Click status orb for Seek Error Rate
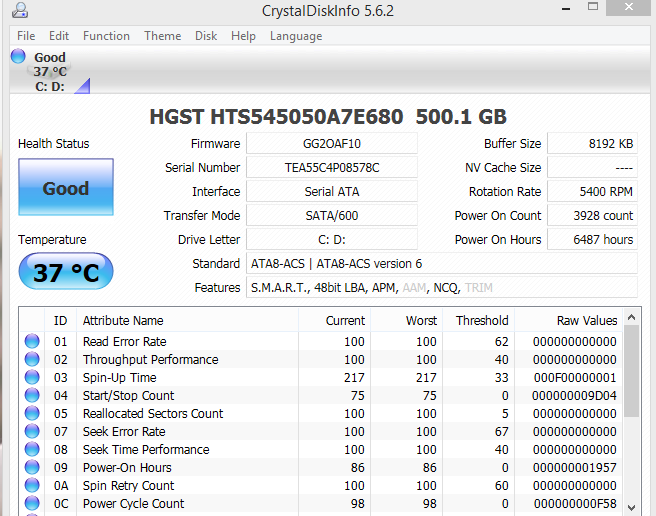656x516 pixels. (32, 431)
